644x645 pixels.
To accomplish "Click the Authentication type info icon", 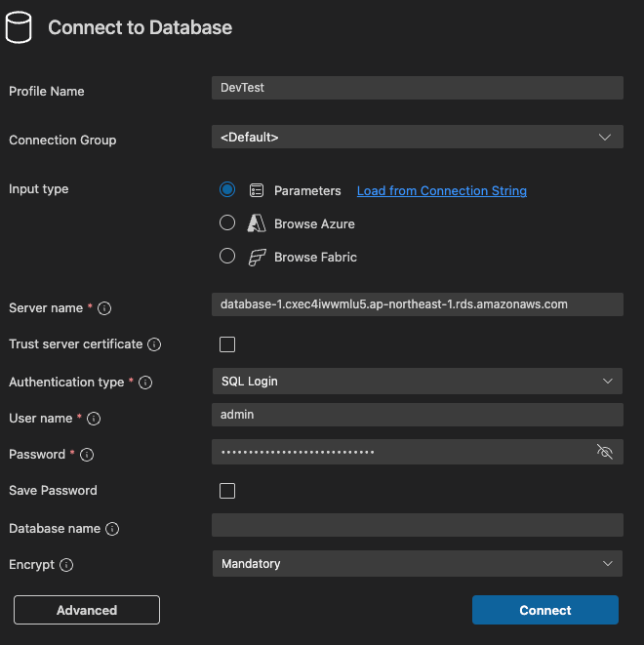I will (147, 383).
